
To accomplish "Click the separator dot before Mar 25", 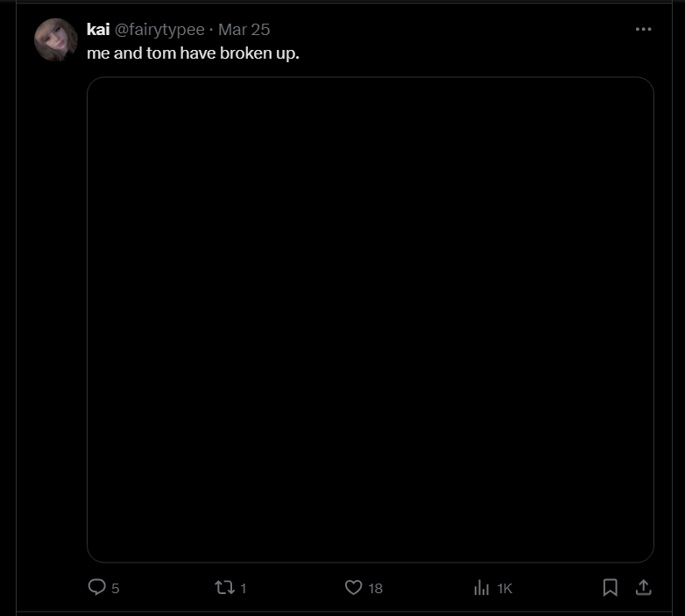I will click(x=211, y=30).
